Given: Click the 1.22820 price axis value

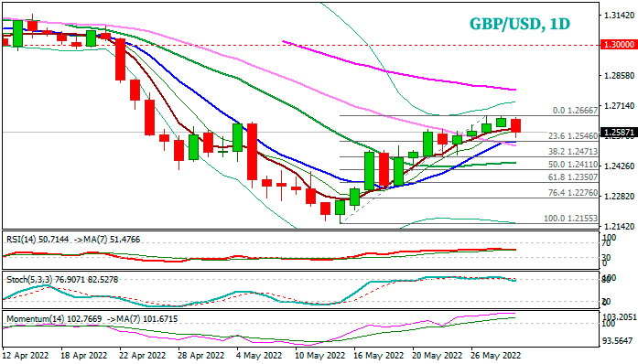Looking at the screenshot, I should (620, 197).
